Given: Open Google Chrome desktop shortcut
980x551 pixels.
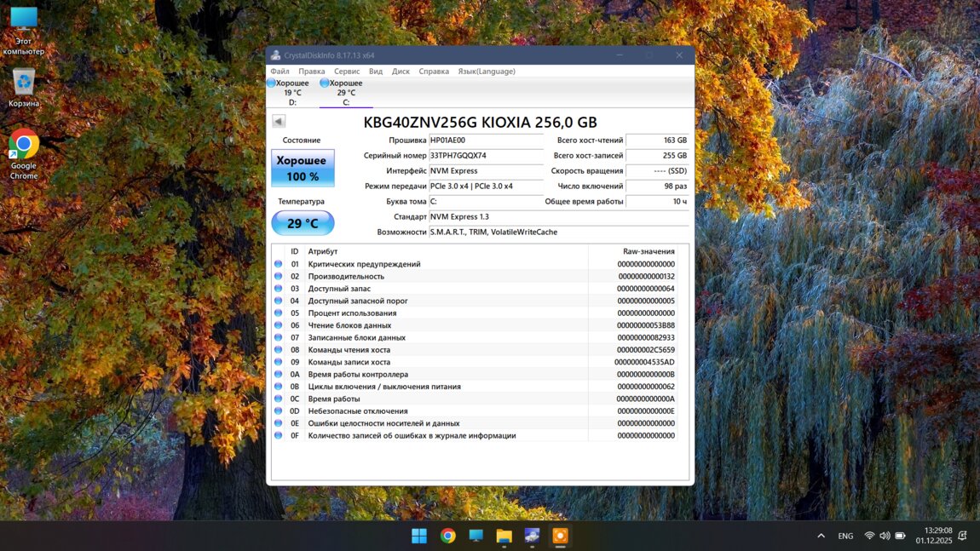Looking at the screenshot, I should point(24,153).
